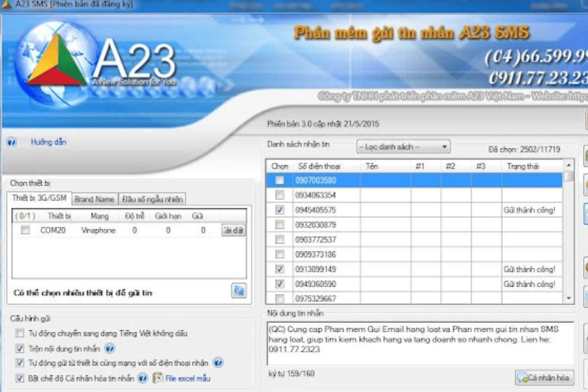Check the box for number 0909373186
Viewport: 588px width, 392px height.
click(x=279, y=254)
